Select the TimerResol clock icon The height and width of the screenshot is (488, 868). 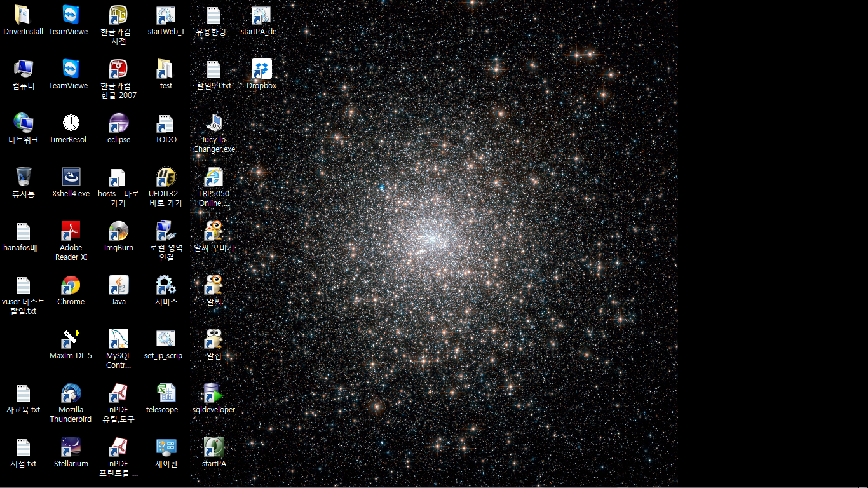click(71, 123)
